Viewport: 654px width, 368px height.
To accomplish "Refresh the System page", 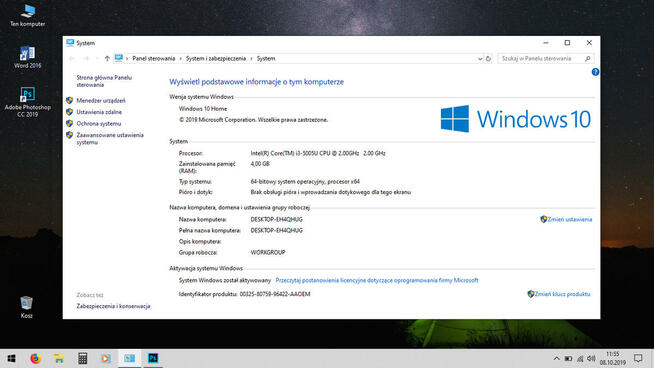I will click(488, 59).
